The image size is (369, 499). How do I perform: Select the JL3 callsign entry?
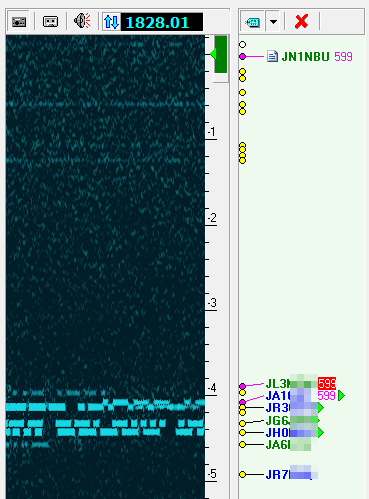point(291,384)
